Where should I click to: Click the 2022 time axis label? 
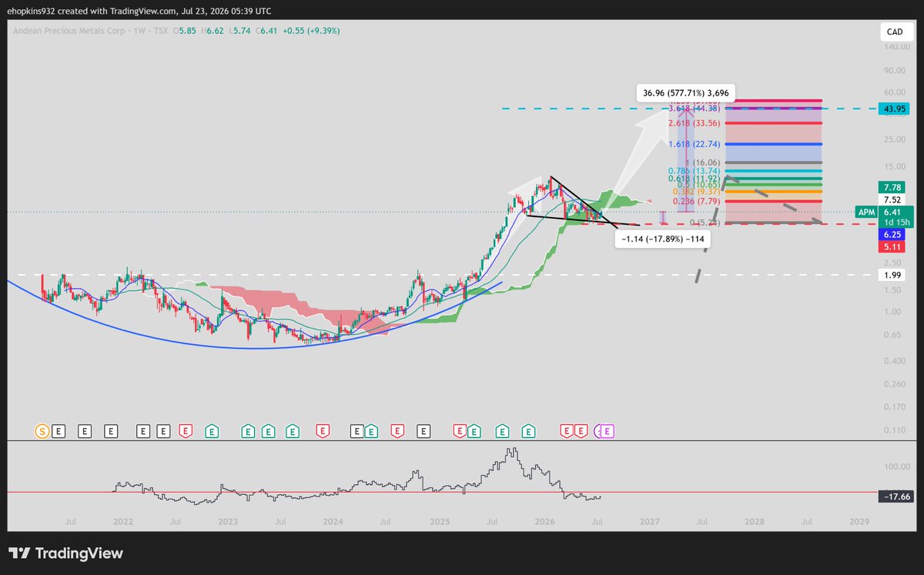pos(123,522)
